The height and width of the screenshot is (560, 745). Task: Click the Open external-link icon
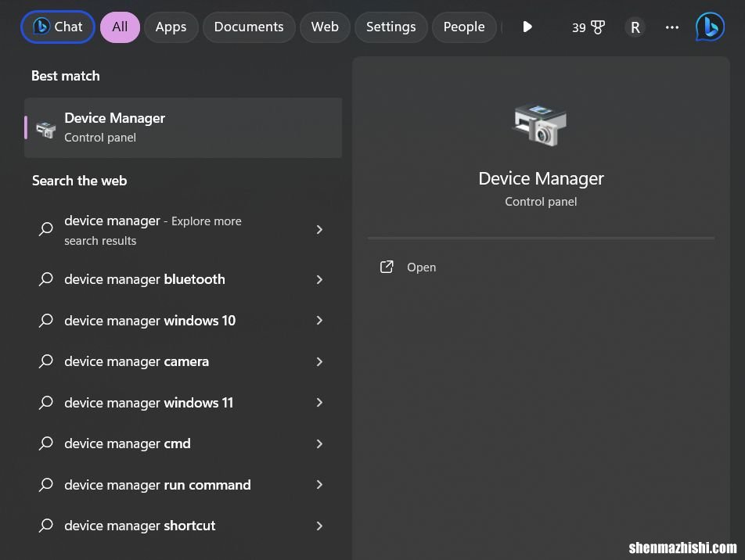point(387,267)
